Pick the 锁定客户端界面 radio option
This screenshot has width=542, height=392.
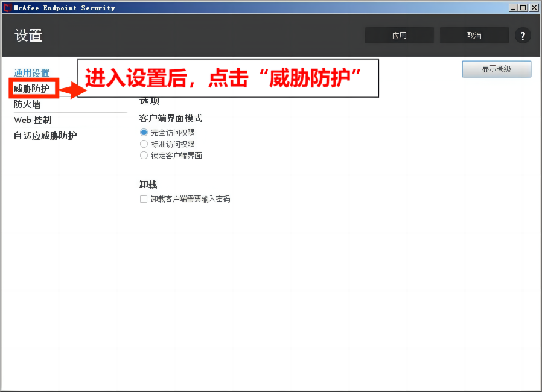[x=144, y=156]
